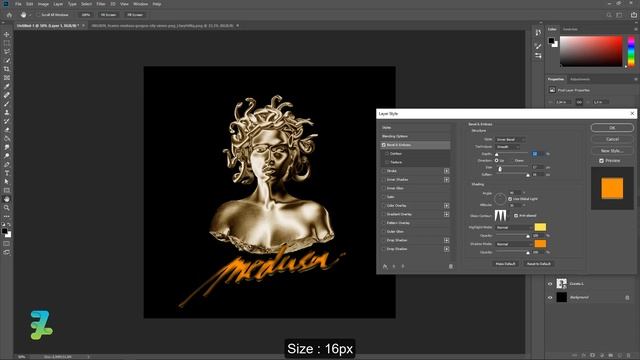Click the trash icon in Layer Style dialog
This screenshot has width=640, height=360.
tap(451, 266)
